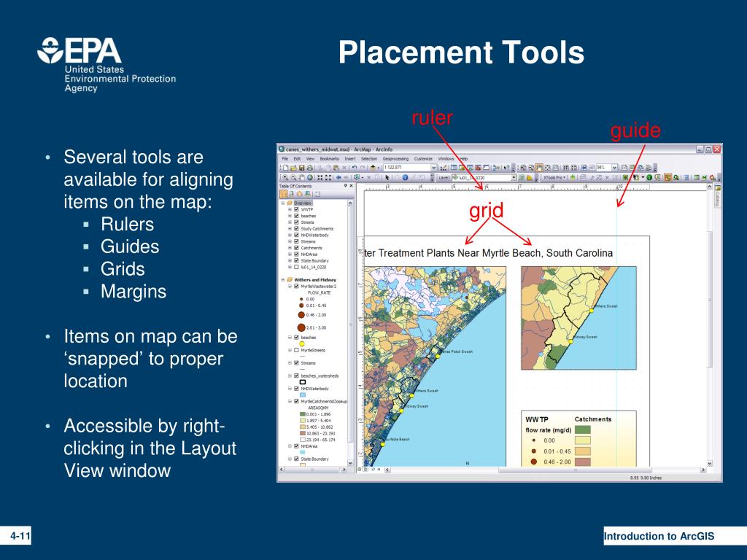The height and width of the screenshot is (560, 747).
Task: Check the lu01_14_0220 layer checkbox
Action: pyautogui.click(x=296, y=267)
